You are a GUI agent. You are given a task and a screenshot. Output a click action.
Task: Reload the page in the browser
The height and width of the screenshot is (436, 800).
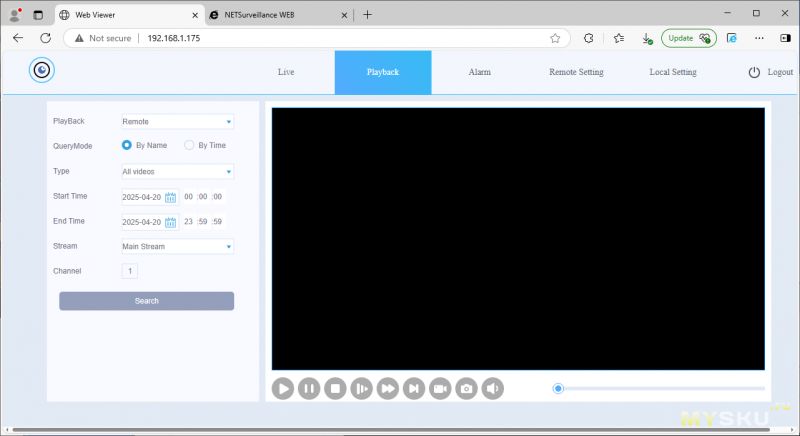point(45,38)
